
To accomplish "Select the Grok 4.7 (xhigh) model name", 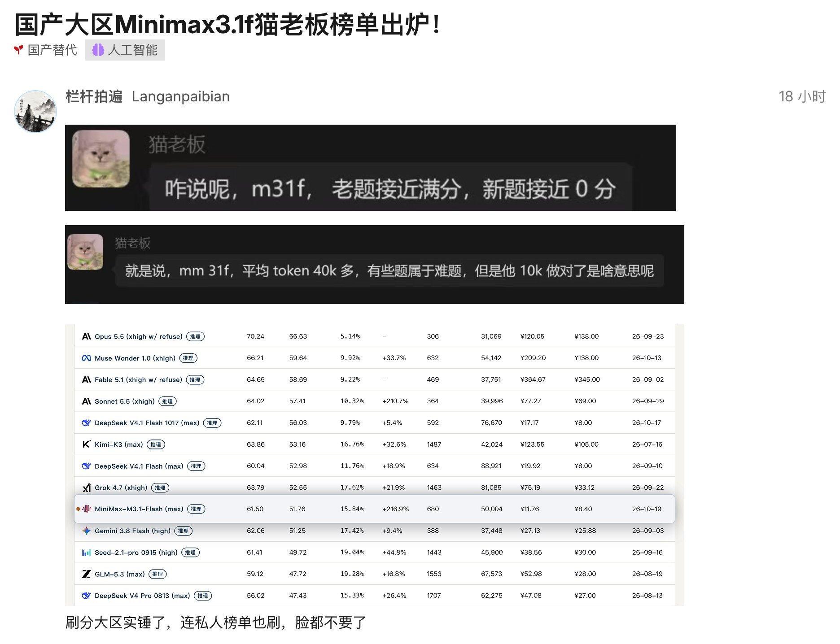I will point(121,487).
